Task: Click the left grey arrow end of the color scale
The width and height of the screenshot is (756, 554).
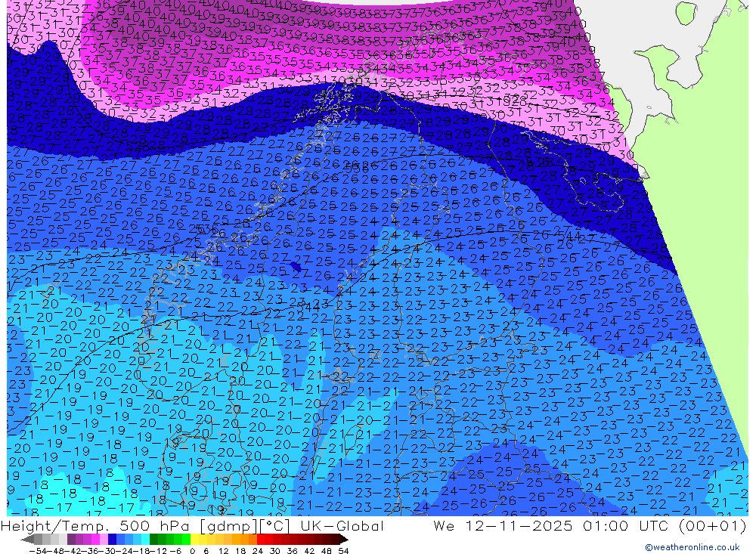Action: 27,540
